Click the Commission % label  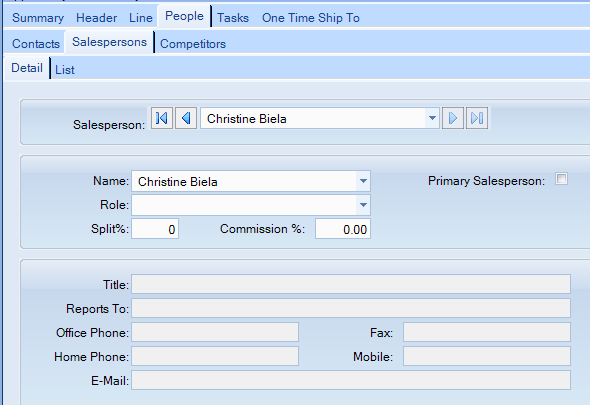(263, 229)
